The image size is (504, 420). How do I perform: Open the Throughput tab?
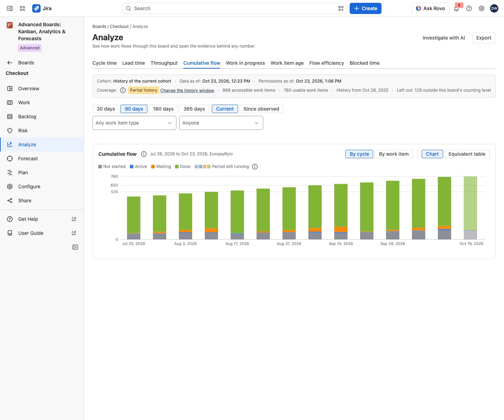164,63
